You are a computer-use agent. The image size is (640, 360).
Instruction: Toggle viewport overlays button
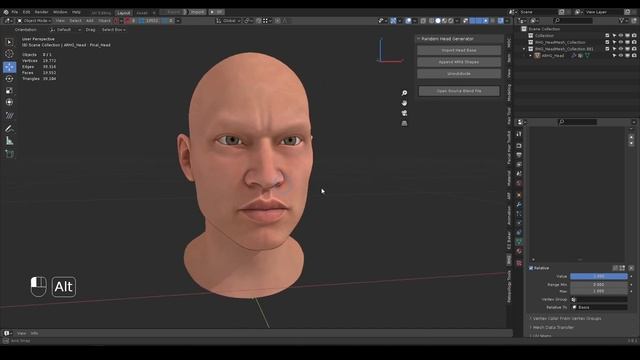(x=408, y=20)
